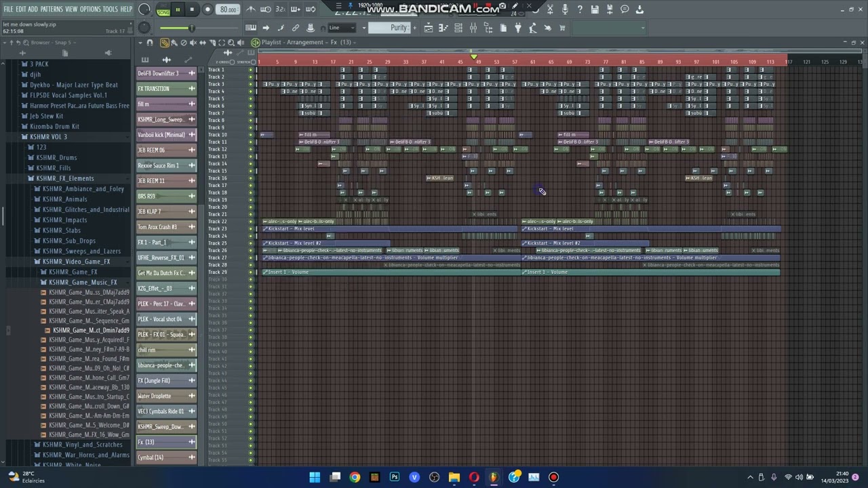Click the tempo field showing 80.000
868x488 pixels.
point(228,9)
